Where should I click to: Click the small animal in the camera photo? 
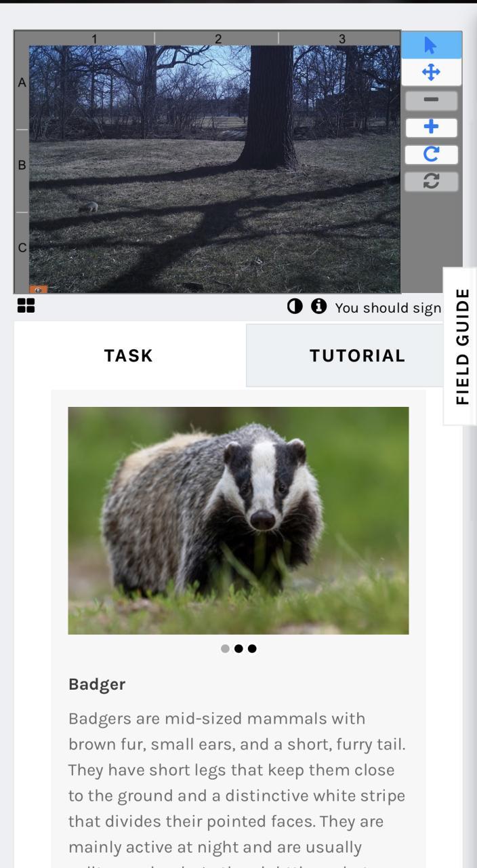tap(89, 208)
